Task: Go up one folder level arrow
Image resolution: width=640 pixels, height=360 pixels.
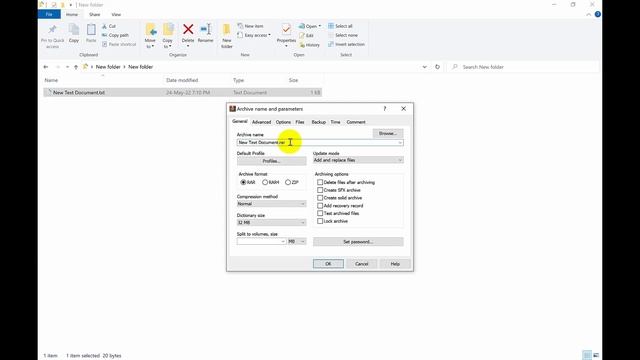Action: click(76, 67)
